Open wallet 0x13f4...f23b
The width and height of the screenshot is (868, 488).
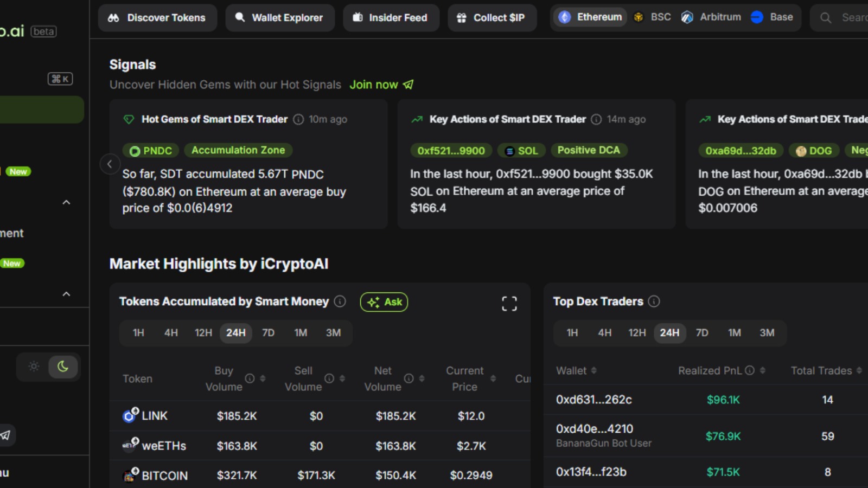tap(591, 472)
